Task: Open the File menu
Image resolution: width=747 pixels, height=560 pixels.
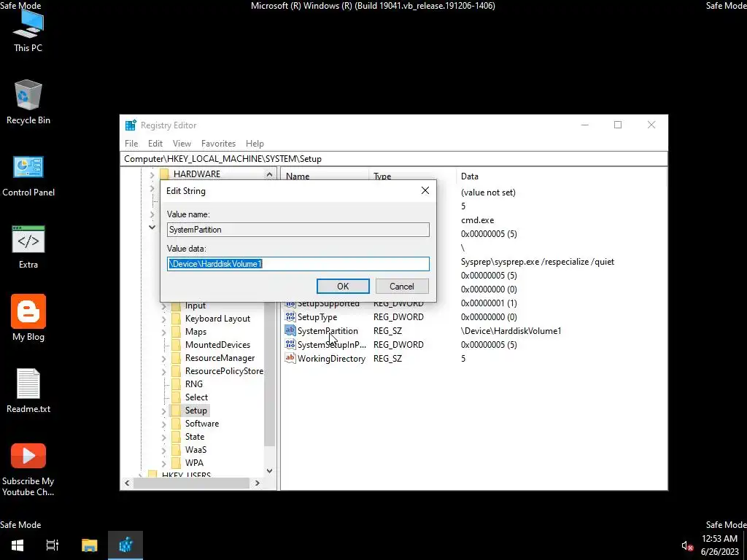Action: (131, 144)
